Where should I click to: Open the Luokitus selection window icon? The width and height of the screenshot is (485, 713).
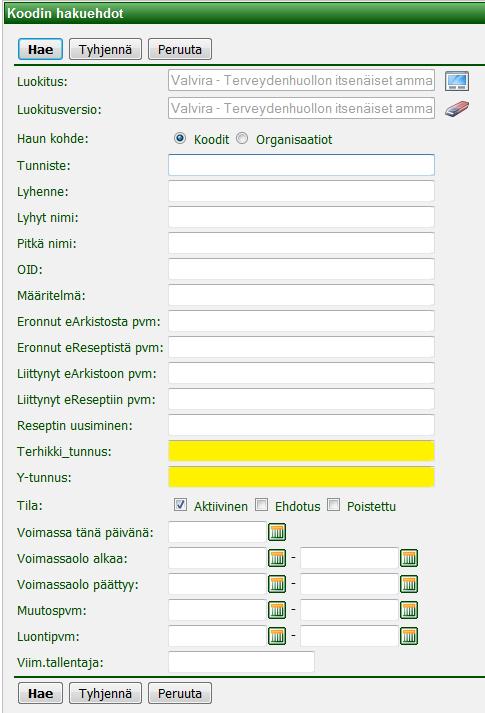tap(457, 81)
